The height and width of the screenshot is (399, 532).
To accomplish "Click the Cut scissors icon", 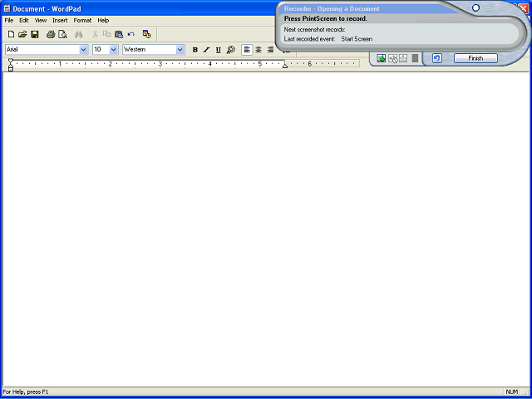I will [96, 34].
